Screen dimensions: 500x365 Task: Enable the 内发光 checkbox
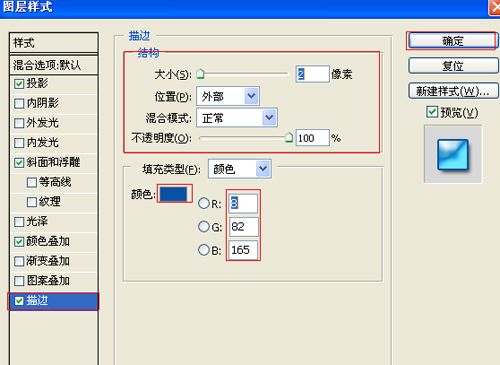pyautogui.click(x=19, y=143)
